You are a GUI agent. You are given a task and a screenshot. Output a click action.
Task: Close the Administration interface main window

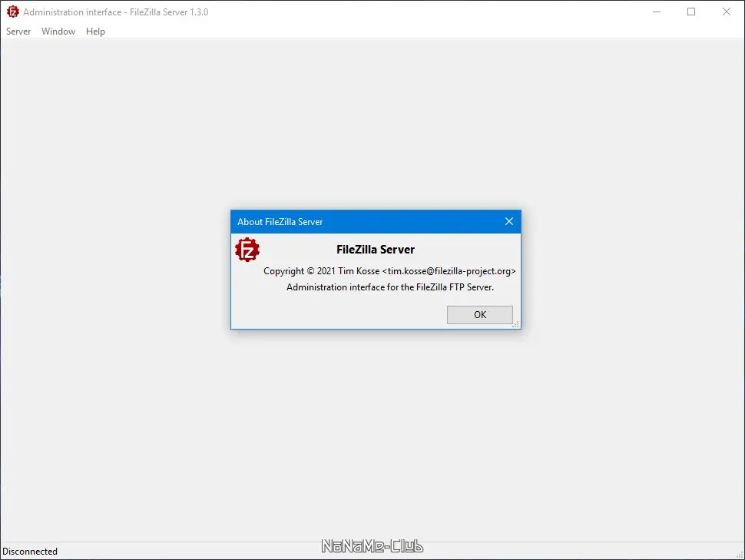[727, 12]
